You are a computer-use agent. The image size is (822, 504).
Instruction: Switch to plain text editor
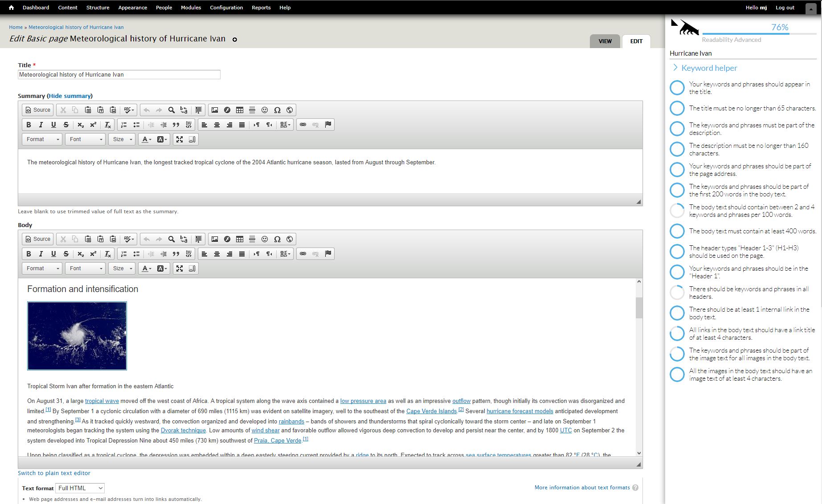point(54,473)
